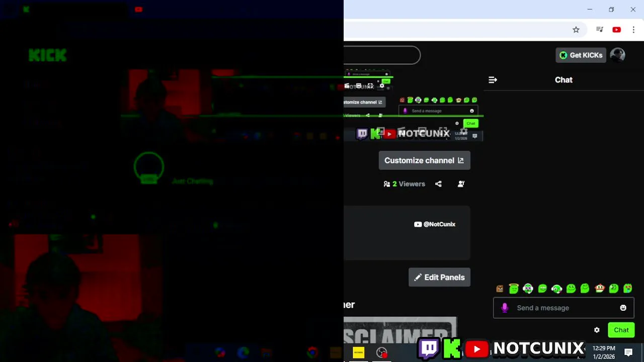Screen dimensions: 644x362
Task: Click the YouTube extension icon in Chrome toolbar
Action: [616, 30]
